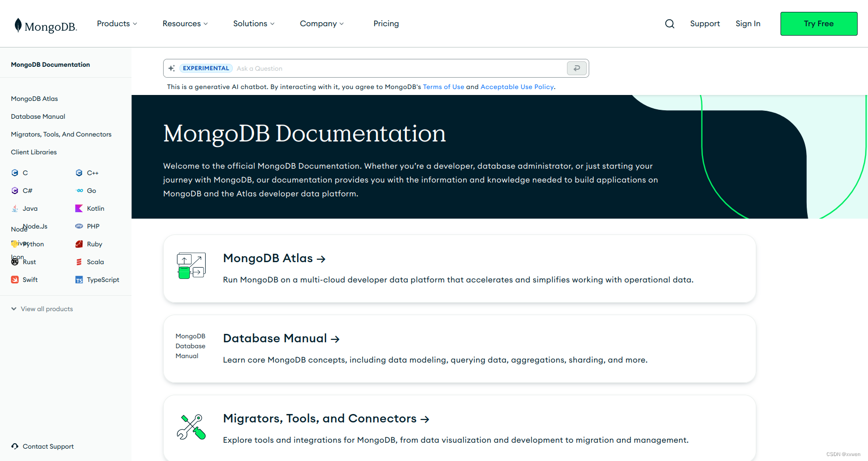
Task: Click the C# language icon
Action: pyautogui.click(x=15, y=190)
